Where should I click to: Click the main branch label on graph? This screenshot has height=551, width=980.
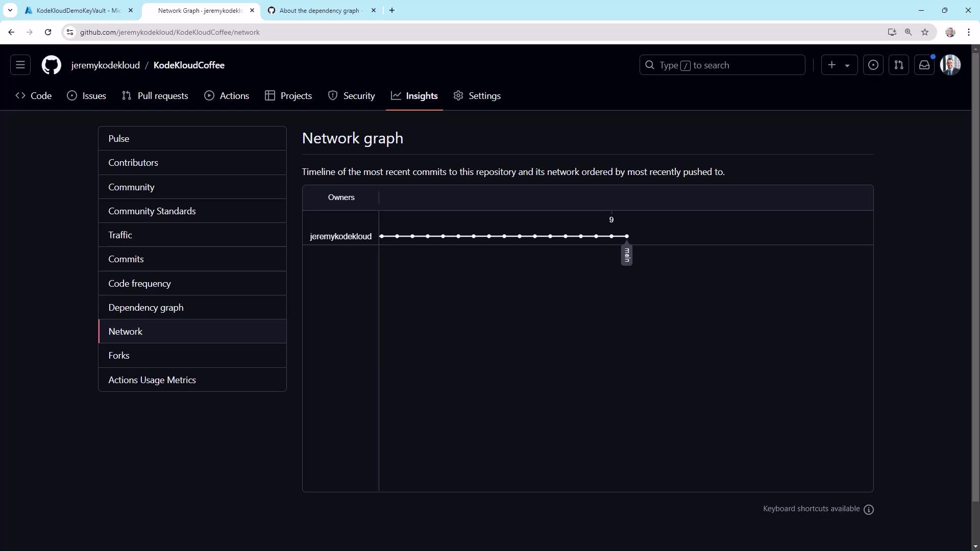coord(627,255)
